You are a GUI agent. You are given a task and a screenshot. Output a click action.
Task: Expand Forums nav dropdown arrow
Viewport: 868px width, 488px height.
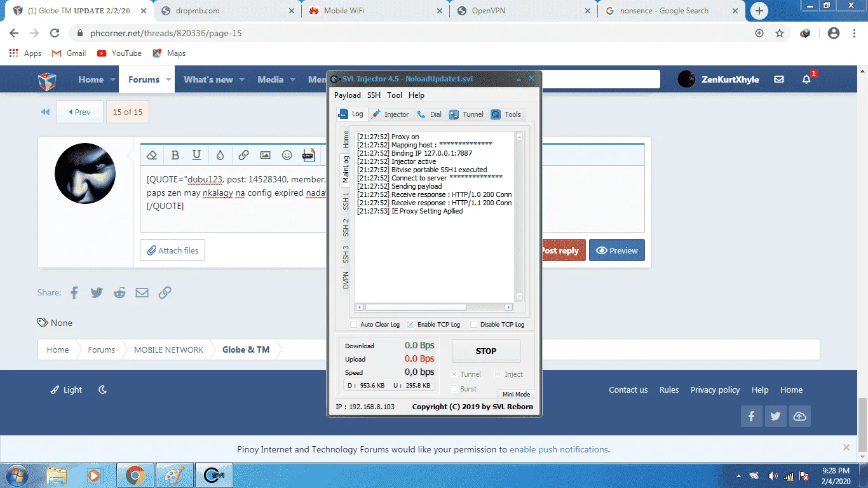168,80
